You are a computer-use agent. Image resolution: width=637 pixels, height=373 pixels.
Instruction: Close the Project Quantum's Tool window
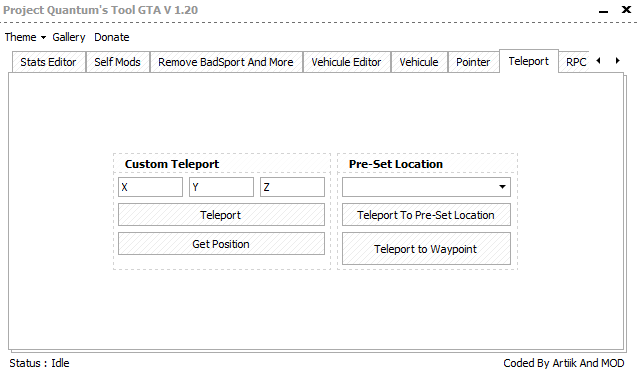click(626, 9)
